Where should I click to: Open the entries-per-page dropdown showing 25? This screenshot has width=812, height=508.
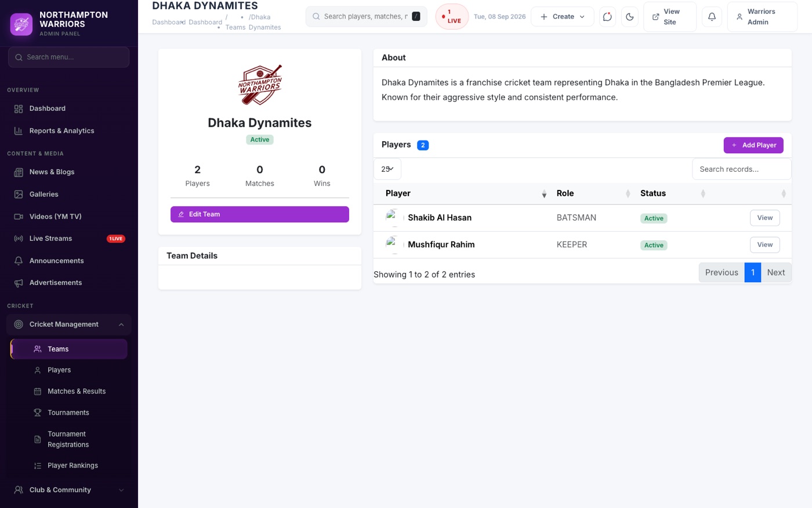(387, 169)
